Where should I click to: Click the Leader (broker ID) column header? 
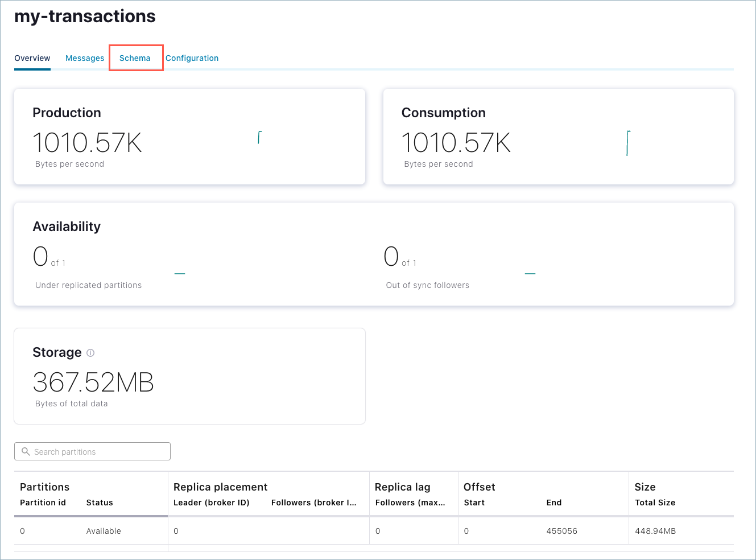coord(211,503)
